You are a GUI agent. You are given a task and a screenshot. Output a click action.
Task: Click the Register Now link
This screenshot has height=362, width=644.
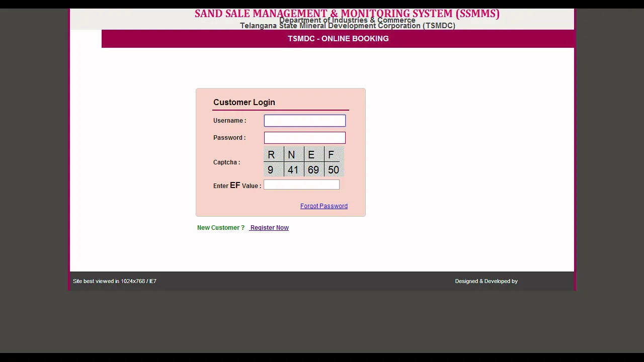coord(269,228)
